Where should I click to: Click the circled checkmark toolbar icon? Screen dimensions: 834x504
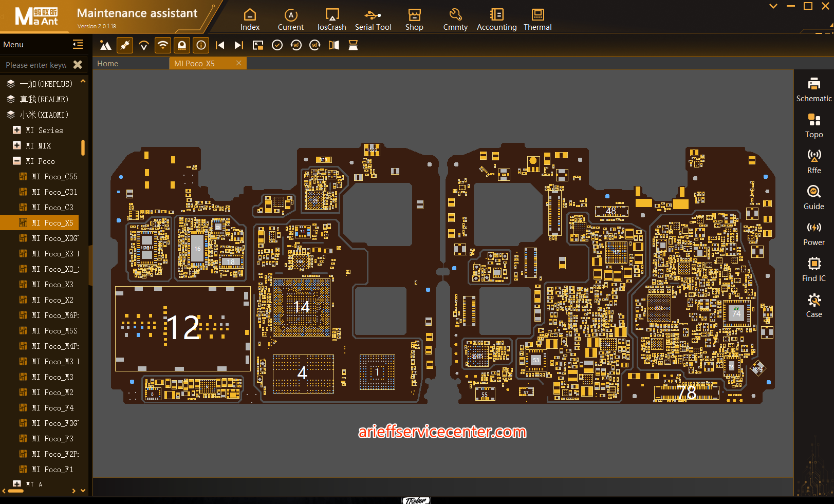click(277, 45)
